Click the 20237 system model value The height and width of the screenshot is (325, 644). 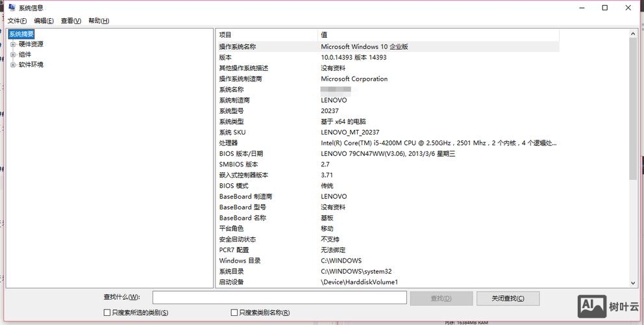(330, 110)
